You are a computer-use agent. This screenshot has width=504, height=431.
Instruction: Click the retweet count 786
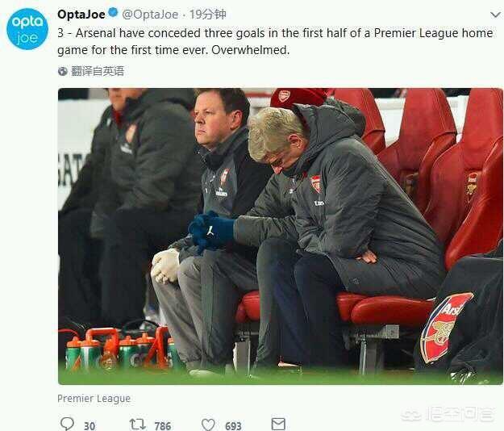coord(162,425)
